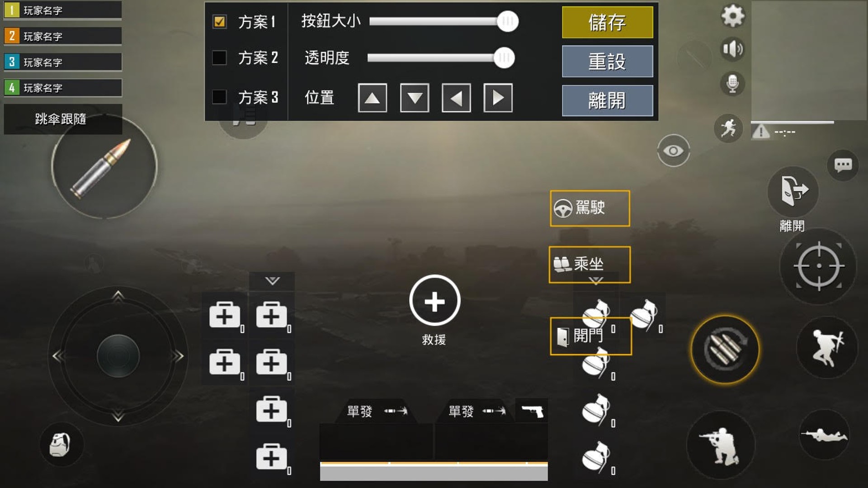Click the 透明度 transparency slider handle

pos(504,58)
